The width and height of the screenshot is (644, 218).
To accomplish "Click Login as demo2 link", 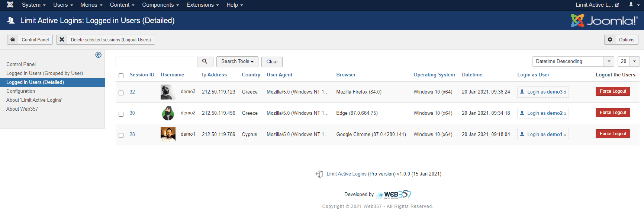I will coord(543,113).
